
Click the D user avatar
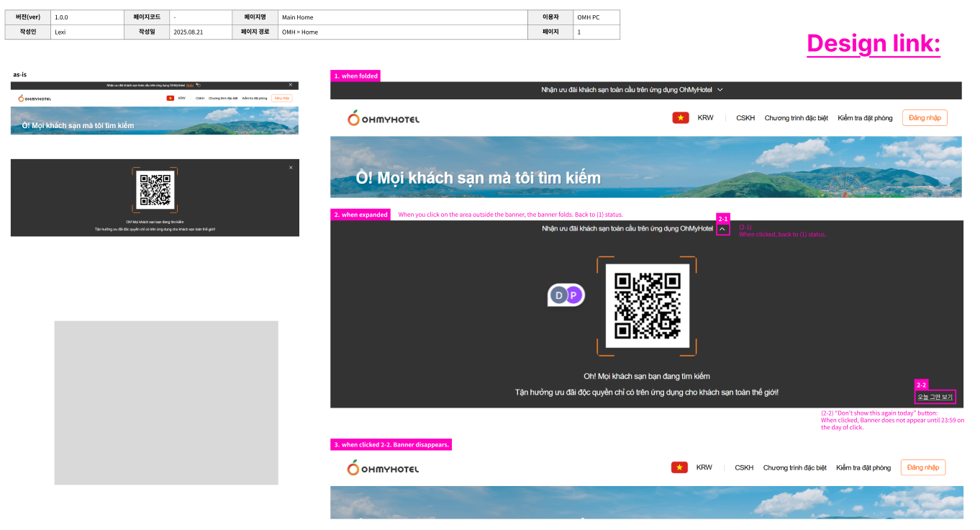point(558,295)
